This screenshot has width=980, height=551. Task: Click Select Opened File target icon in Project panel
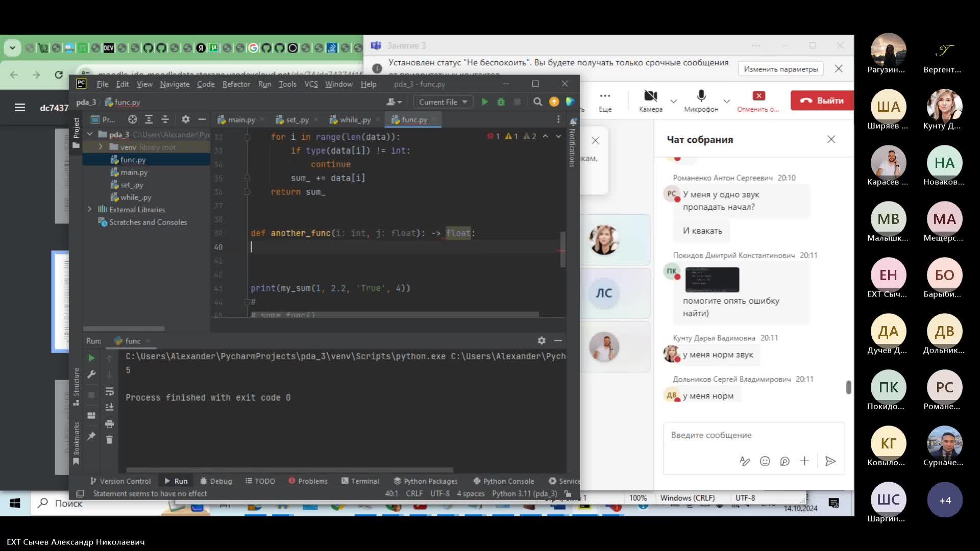[x=132, y=119]
